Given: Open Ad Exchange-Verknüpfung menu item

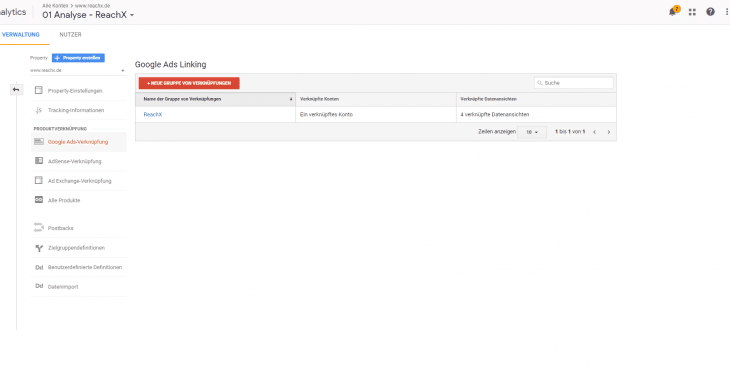Looking at the screenshot, I should point(79,181).
